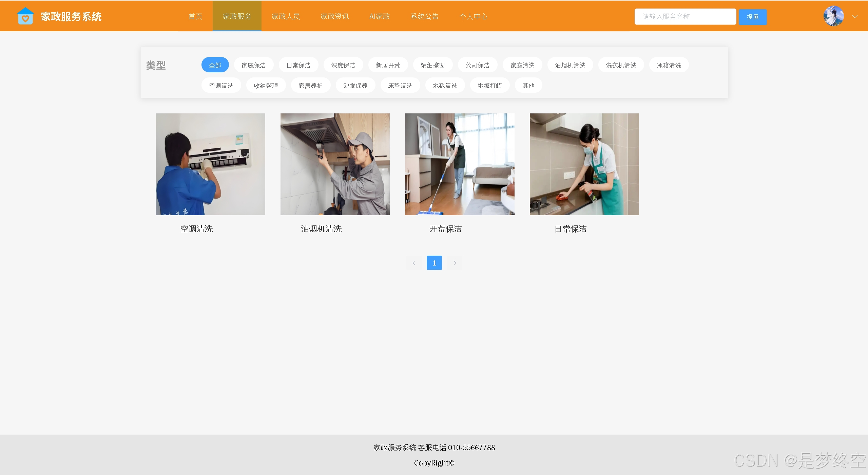
Task: Click the 搜索 button
Action: click(x=752, y=17)
